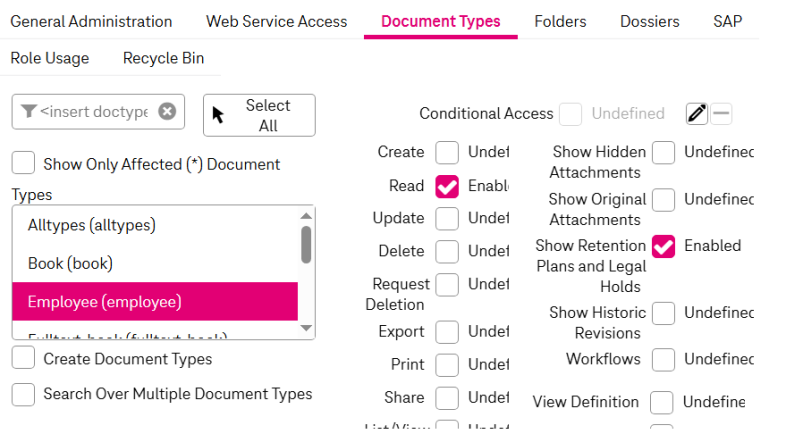Click into the insert doctype filter field
The image size is (786, 434).
[x=95, y=111]
